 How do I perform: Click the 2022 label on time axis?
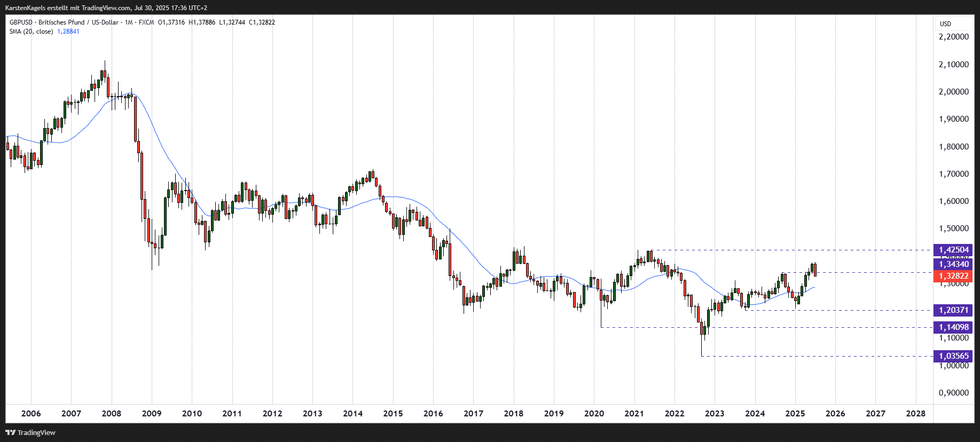point(675,413)
